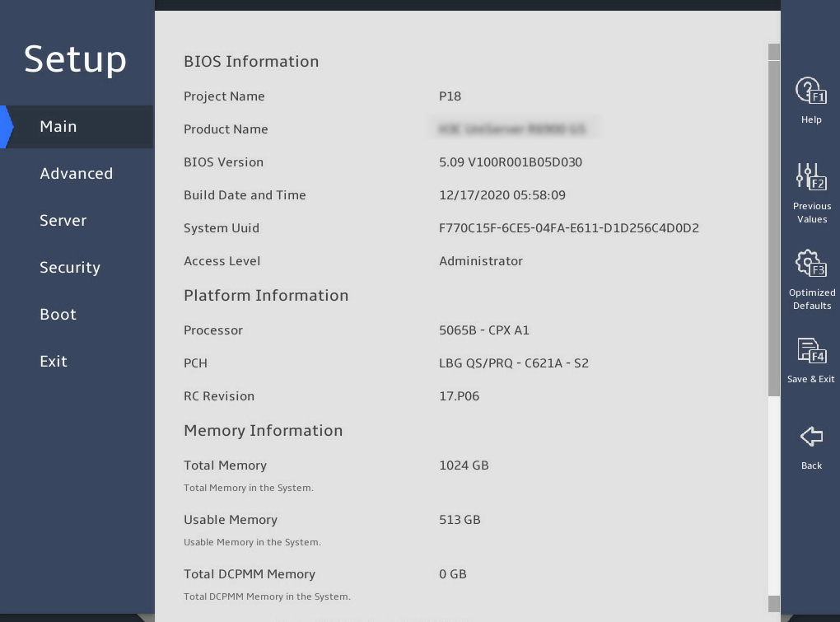Select the Product Name label
This screenshot has width=840, height=622.
226,129
